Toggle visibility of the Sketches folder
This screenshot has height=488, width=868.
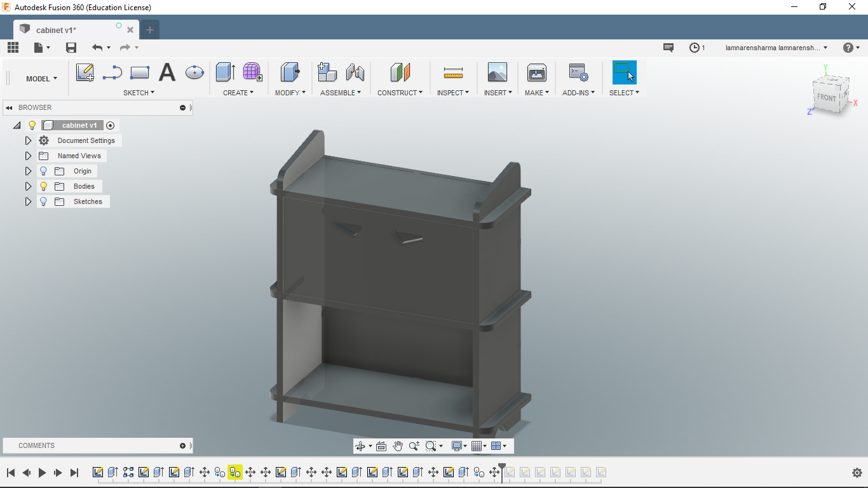[44, 202]
